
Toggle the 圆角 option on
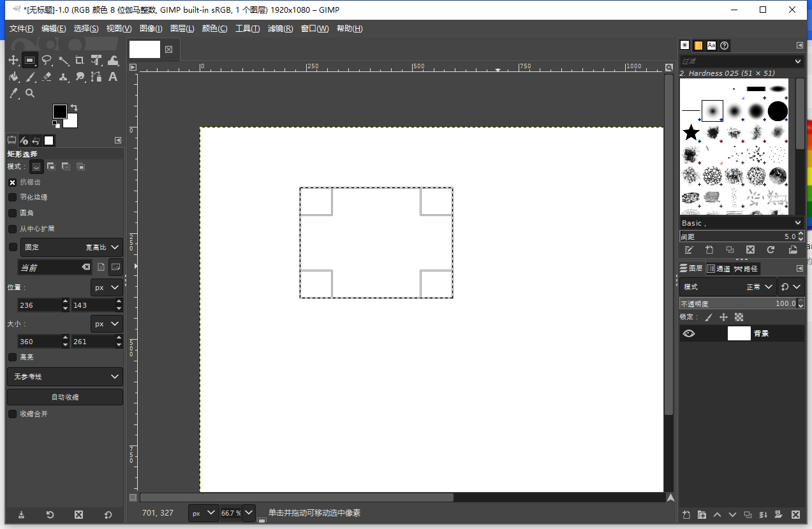12,213
